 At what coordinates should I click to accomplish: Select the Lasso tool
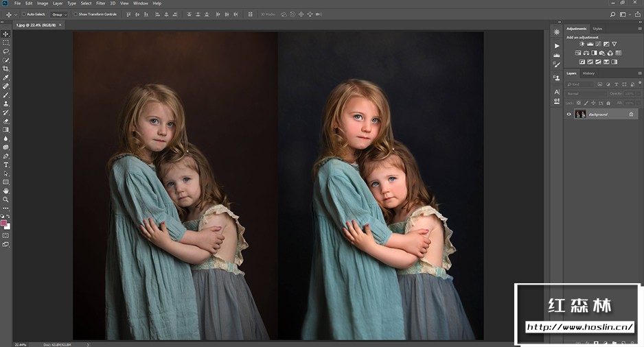point(5,51)
